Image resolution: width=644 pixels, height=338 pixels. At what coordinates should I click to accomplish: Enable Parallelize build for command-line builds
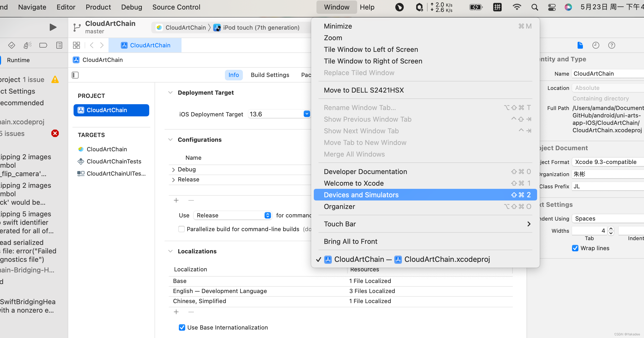(182, 229)
